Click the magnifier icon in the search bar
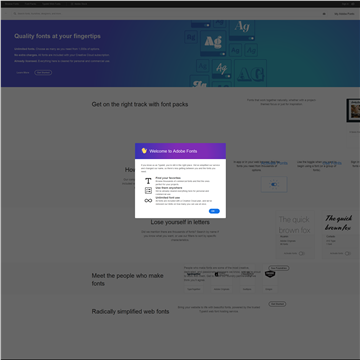Screen dimensions: 360x360 pos(15,14)
